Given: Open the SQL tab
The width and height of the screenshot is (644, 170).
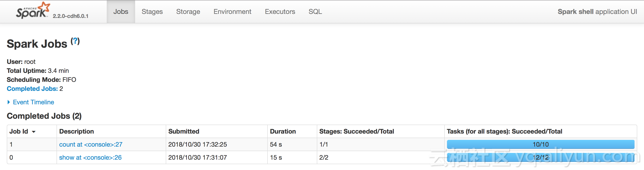Looking at the screenshot, I should 315,12.
